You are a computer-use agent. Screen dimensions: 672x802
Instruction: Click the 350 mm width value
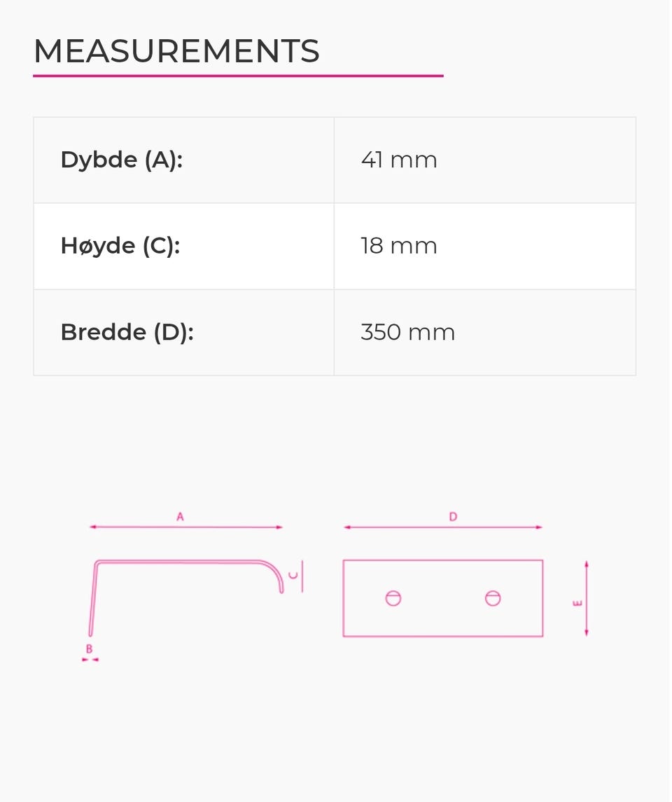click(x=407, y=332)
